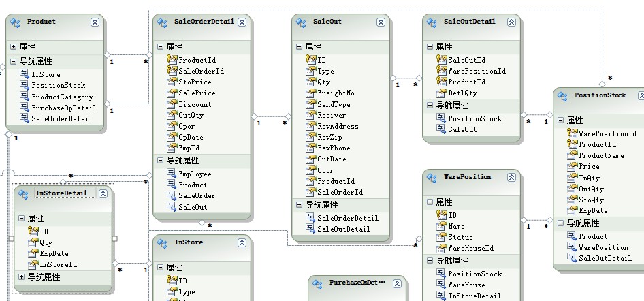Select the Type property in InStore

pos(187,291)
